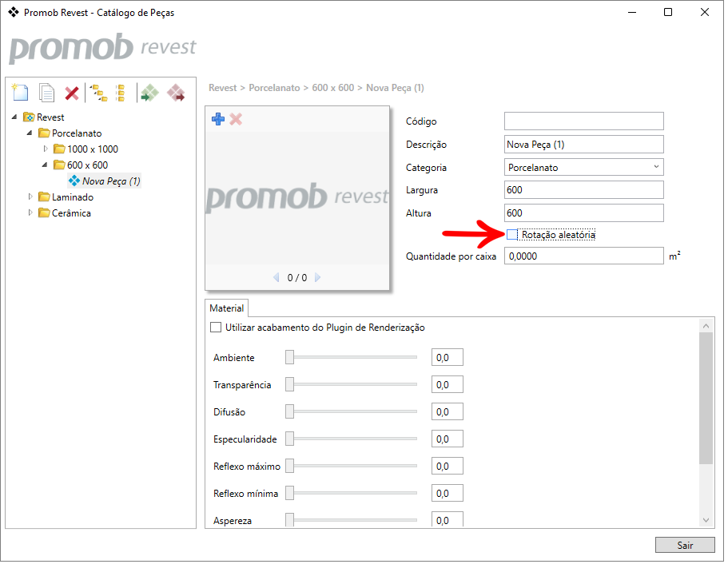Select the Cerâmica label in the tree
728x564 pixels.
(x=71, y=214)
